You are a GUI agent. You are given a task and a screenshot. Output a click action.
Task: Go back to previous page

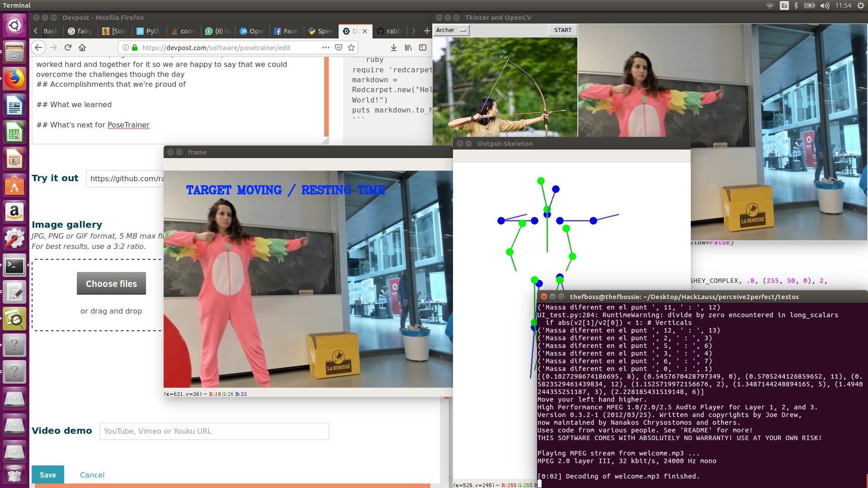tap(38, 47)
